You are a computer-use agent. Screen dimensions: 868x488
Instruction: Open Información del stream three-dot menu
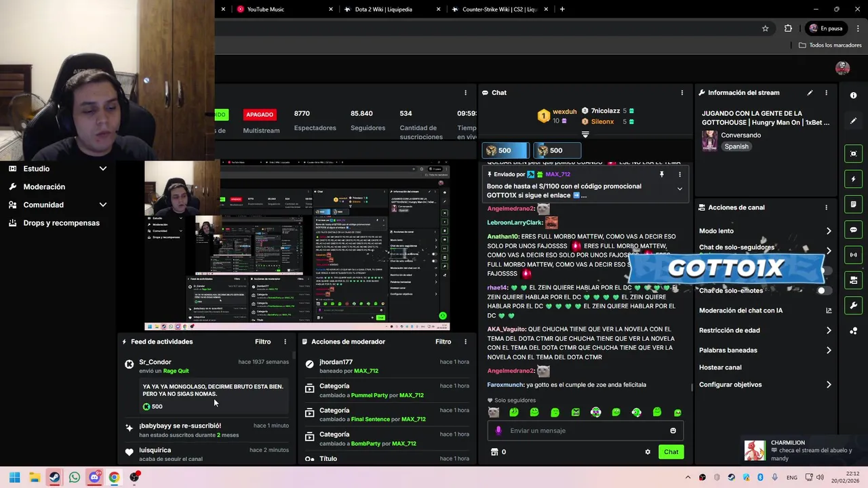826,93
